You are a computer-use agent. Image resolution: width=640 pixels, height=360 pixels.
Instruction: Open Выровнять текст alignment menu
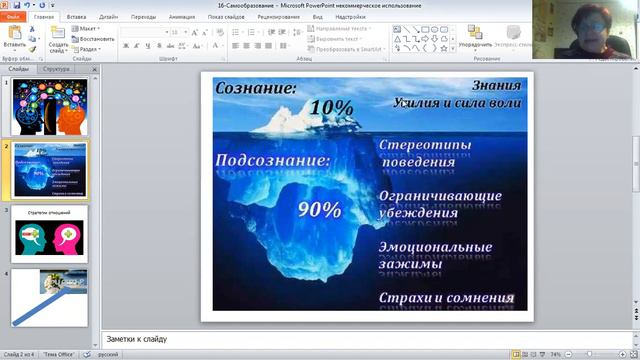pyautogui.click(x=334, y=39)
